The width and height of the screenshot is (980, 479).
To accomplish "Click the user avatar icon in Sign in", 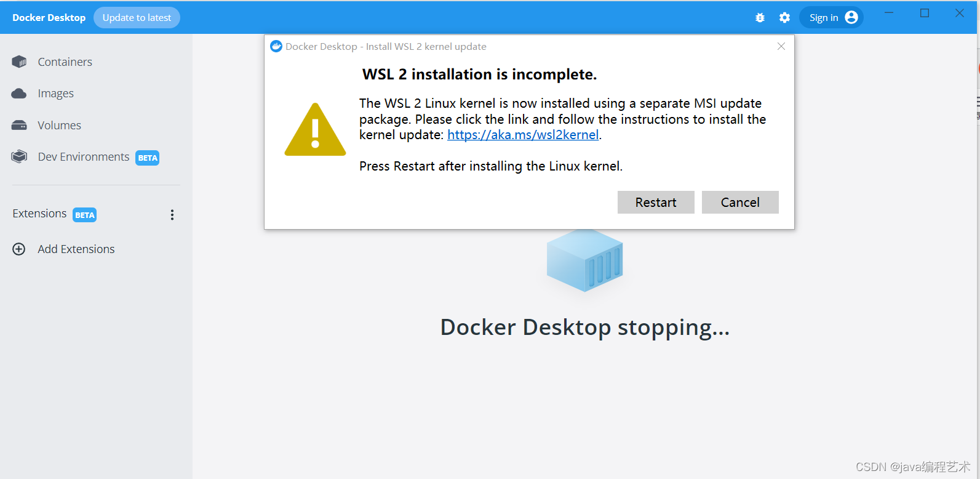I will [851, 17].
